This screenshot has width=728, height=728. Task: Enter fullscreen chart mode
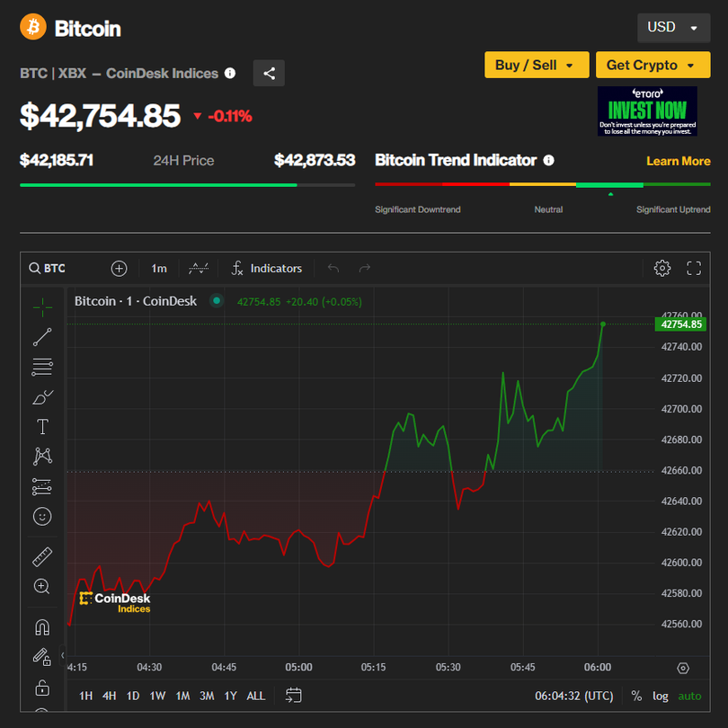(694, 268)
